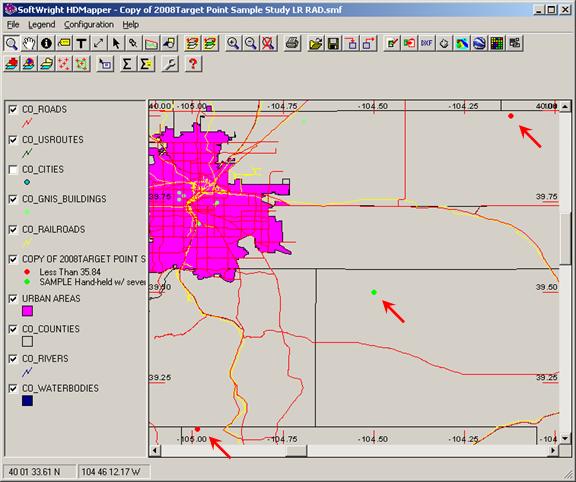
Task: Select the magnifier zoom tool
Action: 11,43
